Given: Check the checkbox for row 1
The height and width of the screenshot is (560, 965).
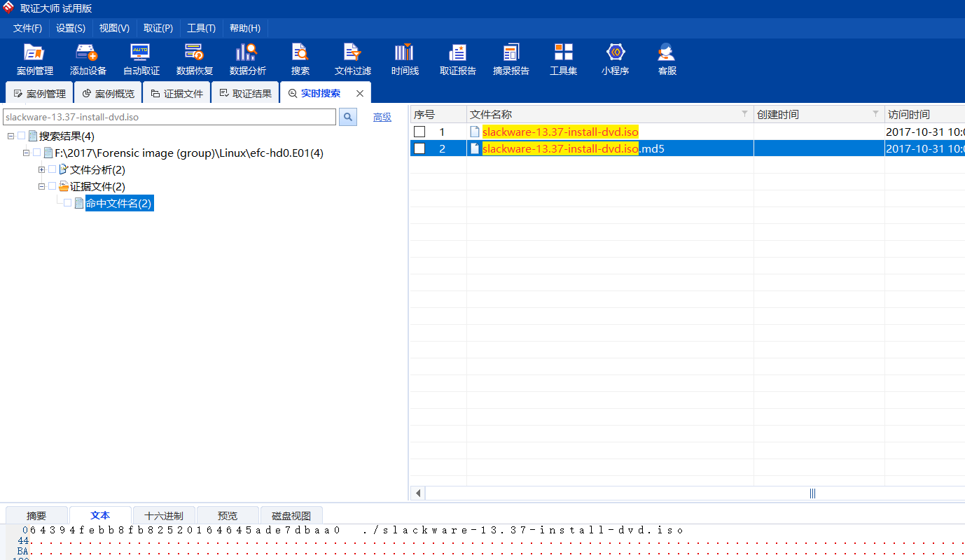Looking at the screenshot, I should (419, 132).
